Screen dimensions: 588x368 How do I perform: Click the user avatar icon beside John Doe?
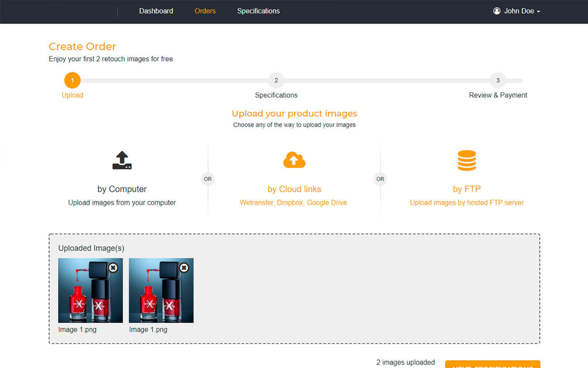pyautogui.click(x=497, y=11)
